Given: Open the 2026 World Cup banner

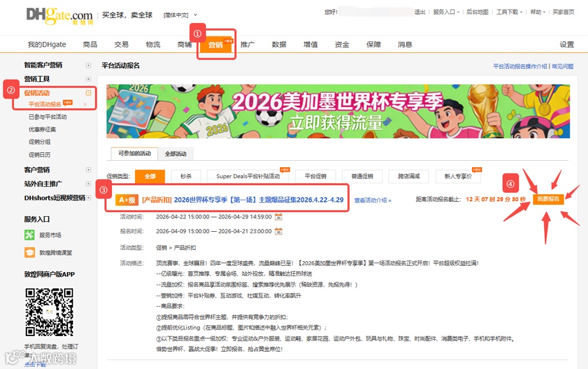Looking at the screenshot, I should 338,111.
